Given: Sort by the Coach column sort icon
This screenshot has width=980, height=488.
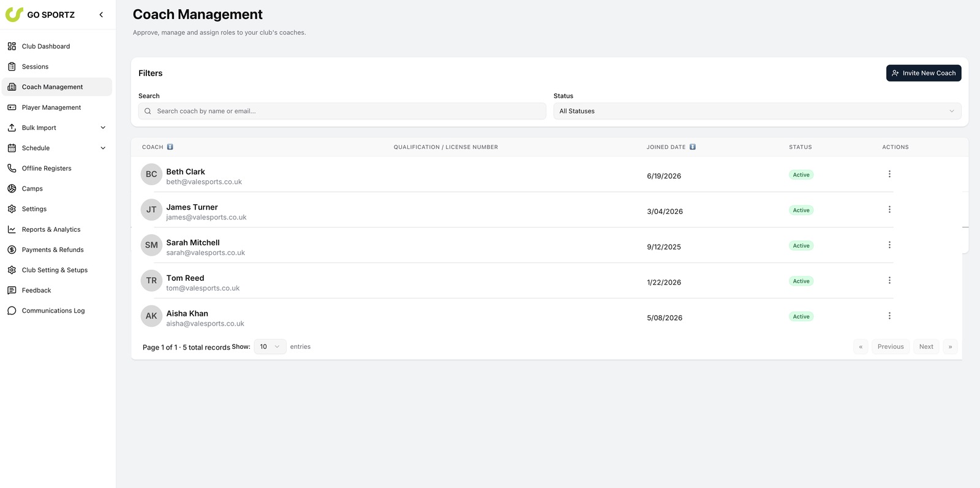Looking at the screenshot, I should [x=170, y=147].
